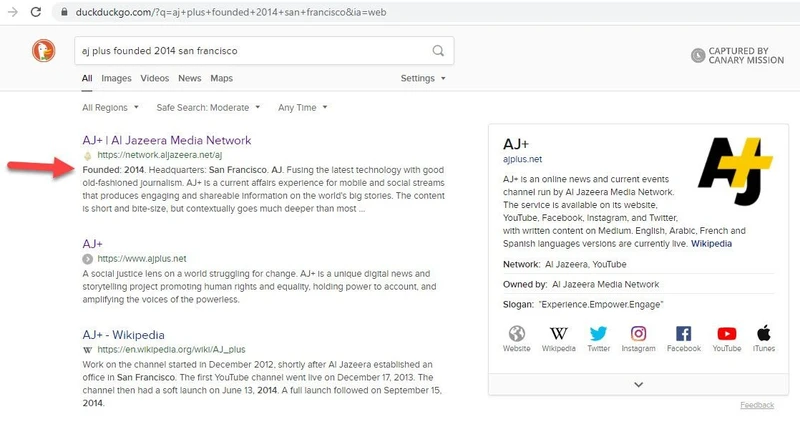Click the 'Owned by: Al Jazeera Media Network' row
This screenshot has width=800, height=426.
(x=638, y=284)
